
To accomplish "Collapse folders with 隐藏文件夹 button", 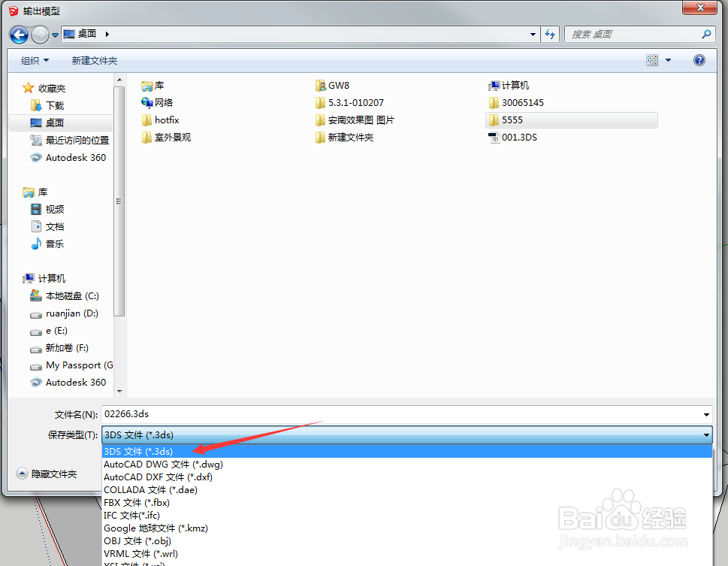I will click(x=47, y=474).
